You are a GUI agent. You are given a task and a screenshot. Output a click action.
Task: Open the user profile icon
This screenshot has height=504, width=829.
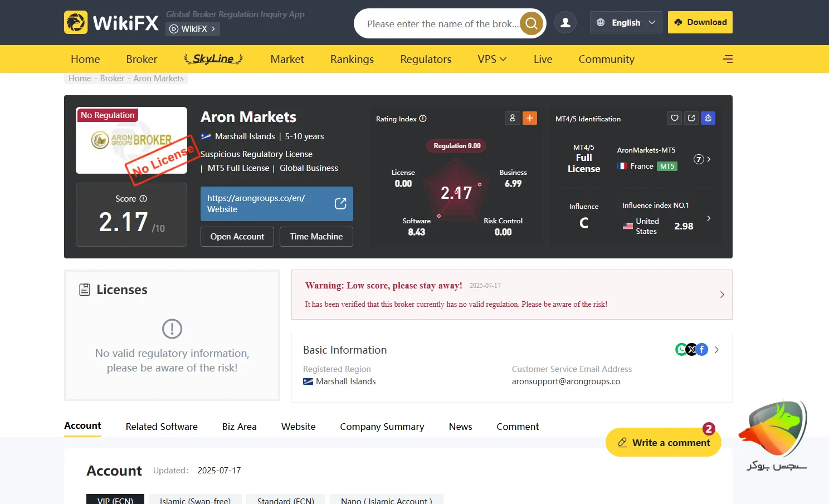565,23
